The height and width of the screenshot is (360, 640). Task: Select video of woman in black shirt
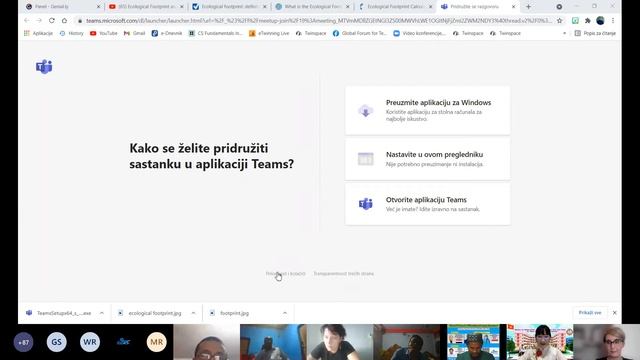340,342
